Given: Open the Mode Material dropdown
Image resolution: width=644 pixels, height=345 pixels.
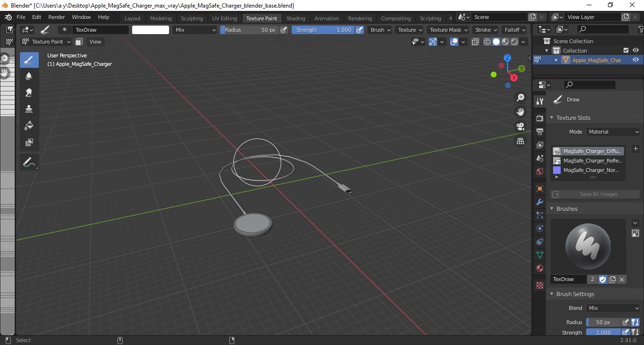Looking at the screenshot, I should click(613, 132).
